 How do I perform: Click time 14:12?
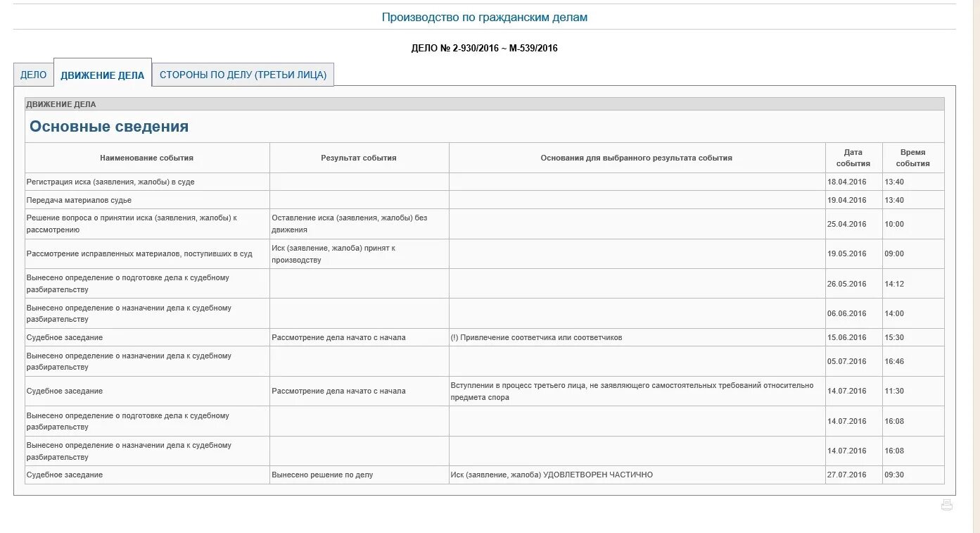[x=894, y=284]
